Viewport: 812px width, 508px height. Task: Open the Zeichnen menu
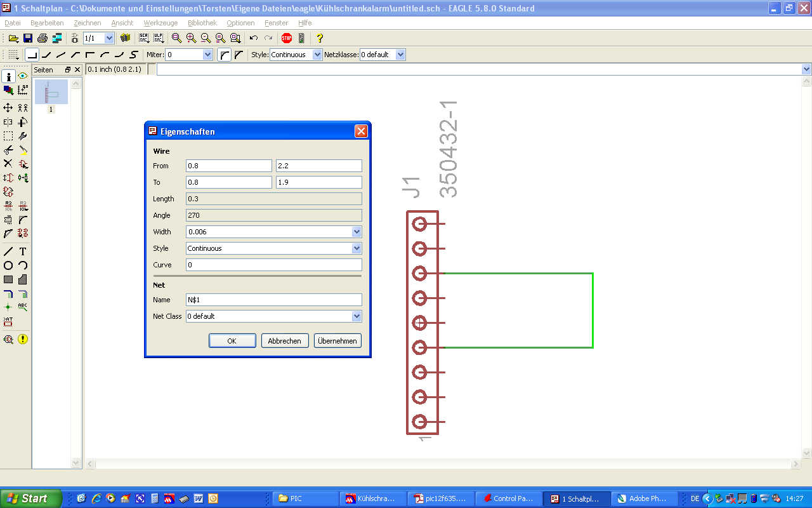point(88,23)
